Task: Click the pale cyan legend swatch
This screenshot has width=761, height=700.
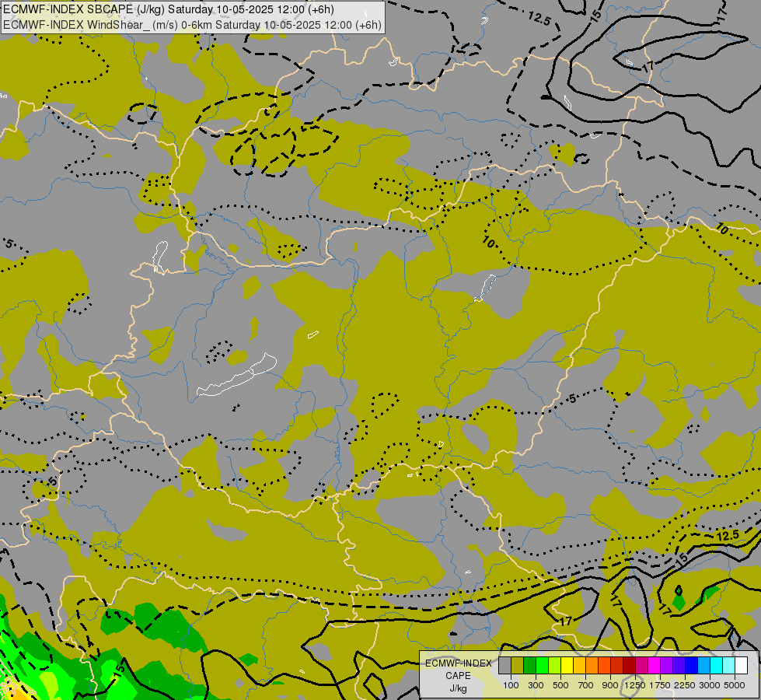Action: (728, 666)
